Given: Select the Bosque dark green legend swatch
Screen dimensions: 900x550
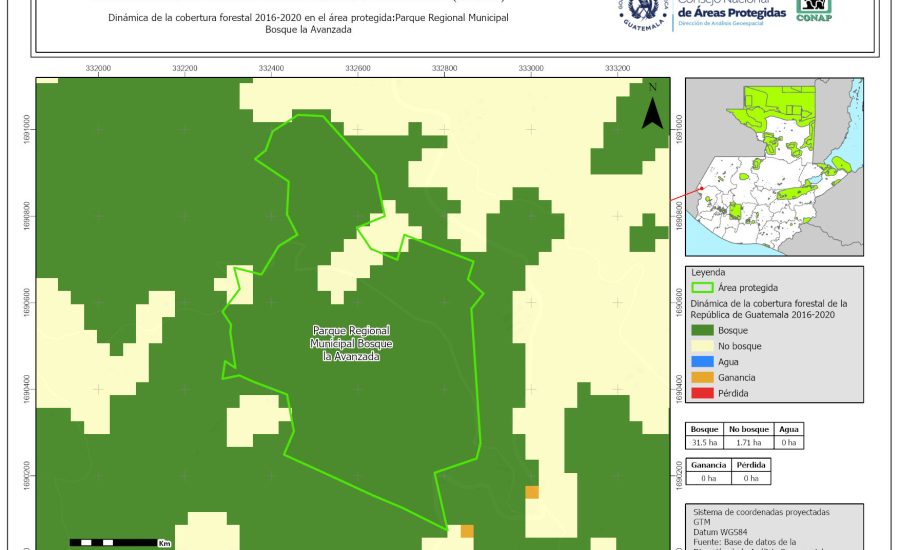Looking at the screenshot, I should (701, 330).
